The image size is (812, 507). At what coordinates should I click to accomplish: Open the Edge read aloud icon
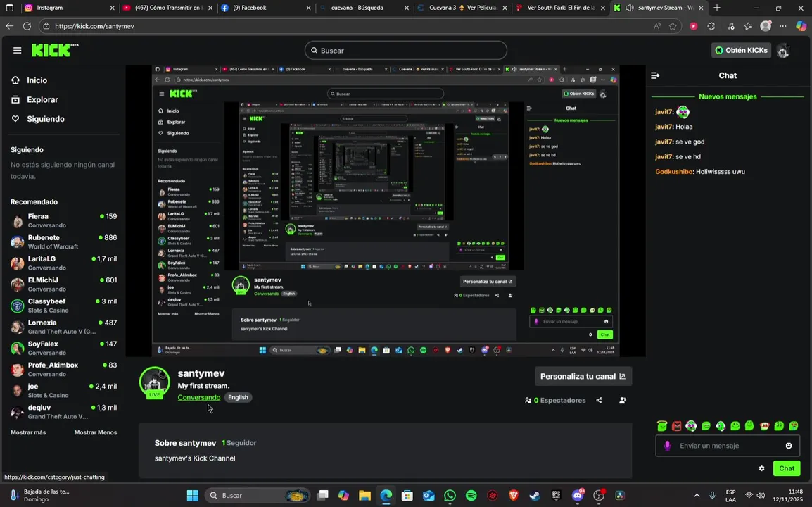coord(657,26)
